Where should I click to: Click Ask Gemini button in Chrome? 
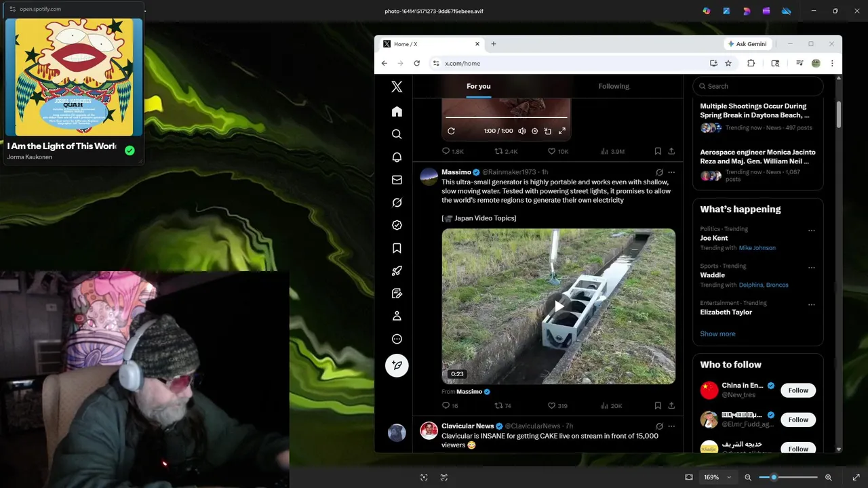click(x=747, y=44)
